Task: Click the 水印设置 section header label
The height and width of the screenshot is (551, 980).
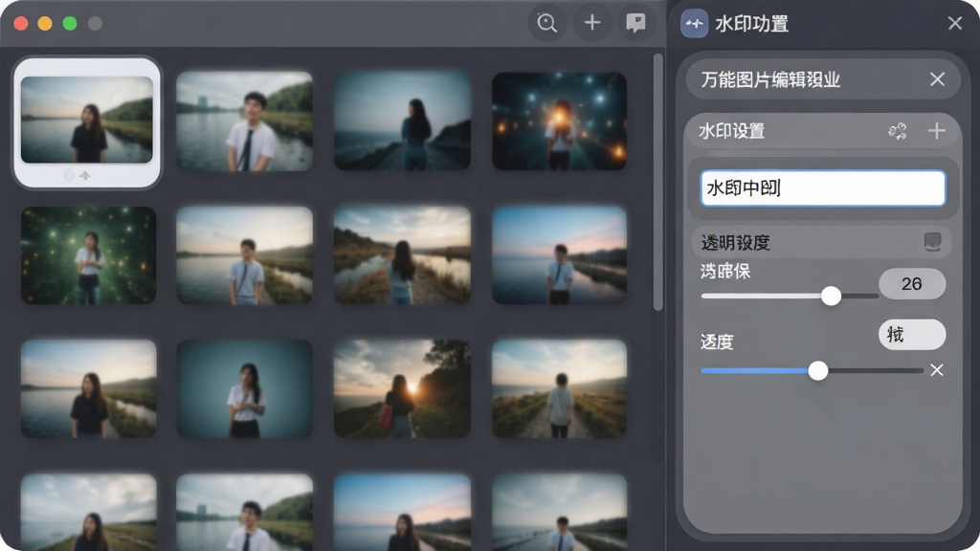Action: coord(732,131)
